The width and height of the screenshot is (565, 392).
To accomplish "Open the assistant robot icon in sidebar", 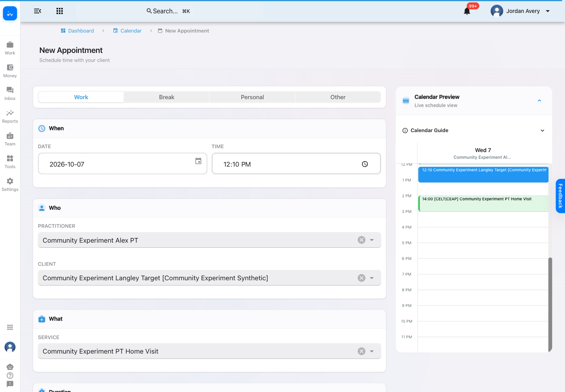I will (x=10, y=367).
